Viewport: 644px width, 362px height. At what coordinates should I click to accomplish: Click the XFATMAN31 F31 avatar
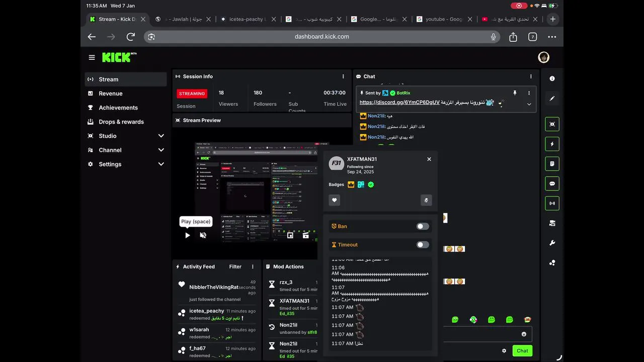[337, 163]
